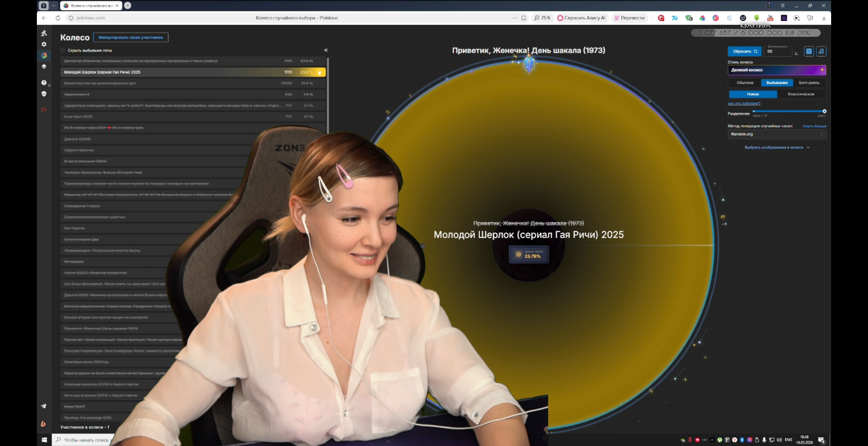Select the 'Молодой Шерлок (сериал Гая Ричи) 2025' lot row
The width and height of the screenshot is (868, 446).
pos(193,73)
